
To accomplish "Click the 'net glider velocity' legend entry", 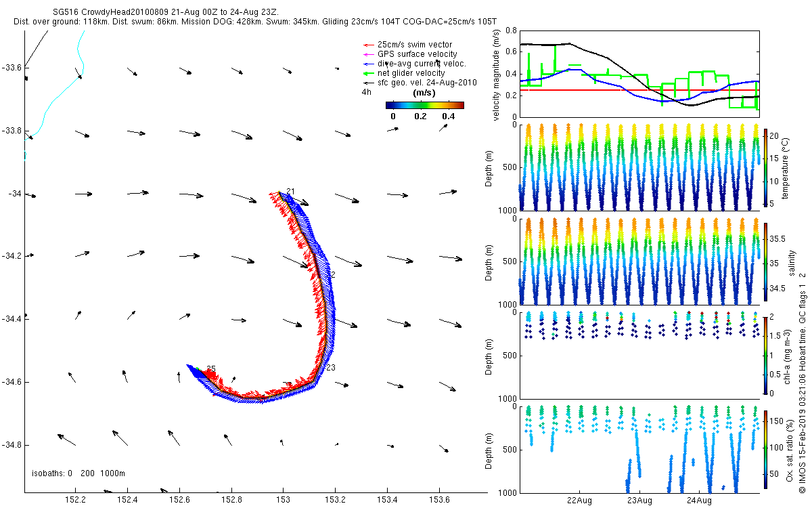I will pyautogui.click(x=411, y=73).
